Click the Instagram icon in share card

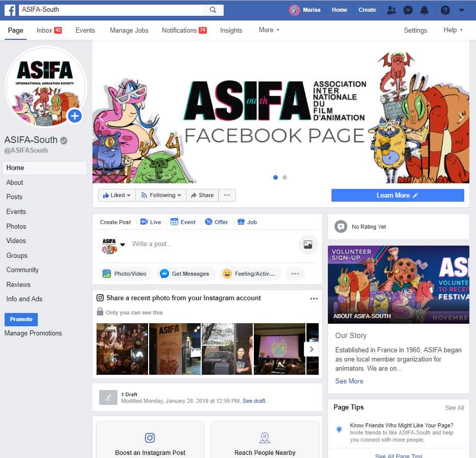click(x=100, y=298)
